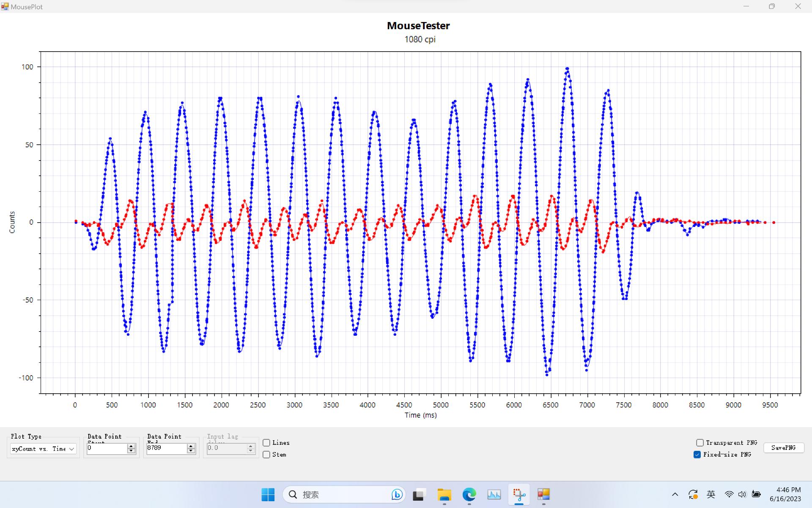Increment the Data Point Start value
This screenshot has width=812, height=508.
[x=131, y=446]
